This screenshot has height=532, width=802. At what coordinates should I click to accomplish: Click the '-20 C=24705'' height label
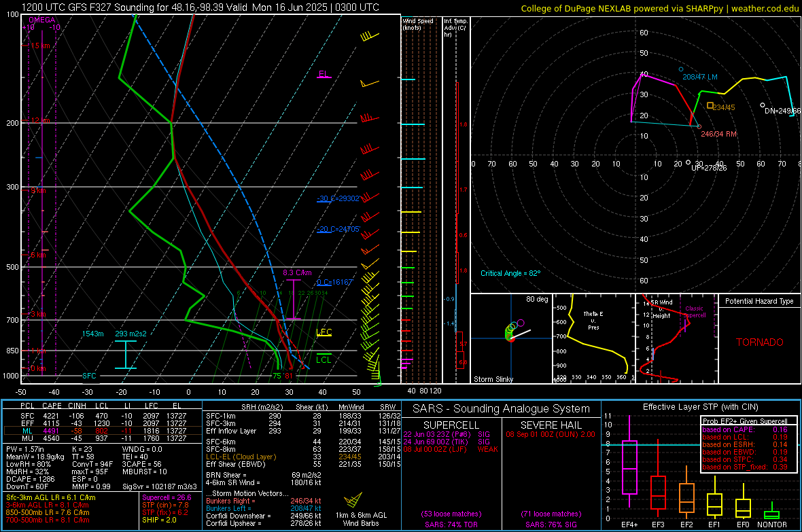[338, 229]
